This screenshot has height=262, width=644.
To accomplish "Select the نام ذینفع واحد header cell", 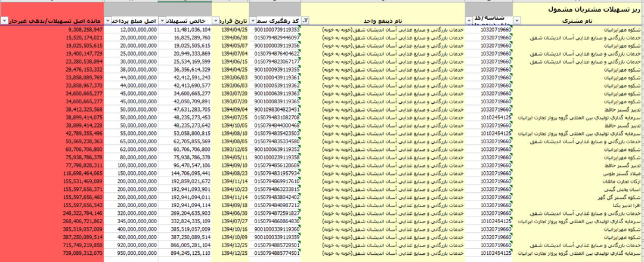I will 383,20.
